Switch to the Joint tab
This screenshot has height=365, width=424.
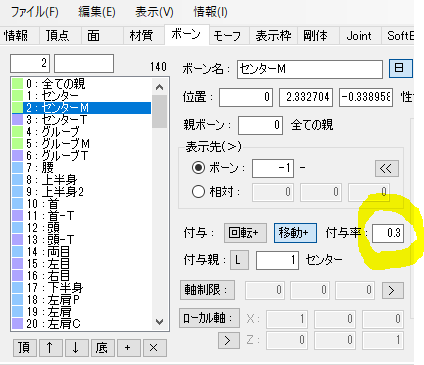click(x=359, y=35)
